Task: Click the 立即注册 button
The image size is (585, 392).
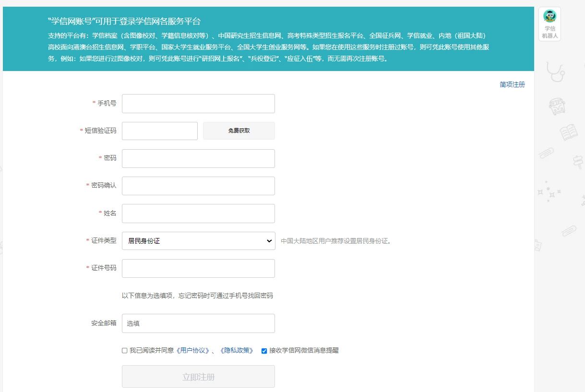Action: pyautogui.click(x=198, y=377)
